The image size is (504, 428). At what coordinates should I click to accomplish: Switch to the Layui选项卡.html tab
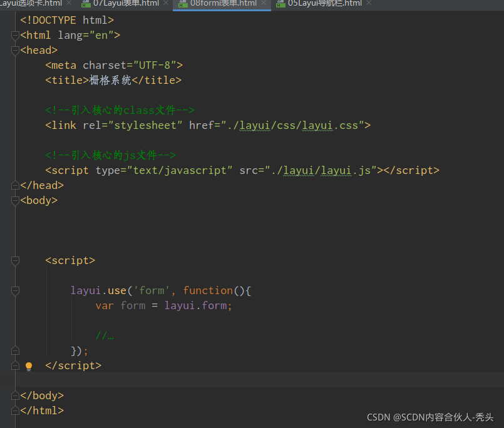[31, 4]
